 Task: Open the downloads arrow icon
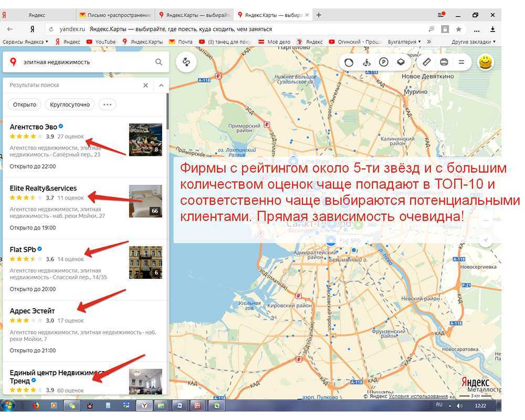click(492, 29)
